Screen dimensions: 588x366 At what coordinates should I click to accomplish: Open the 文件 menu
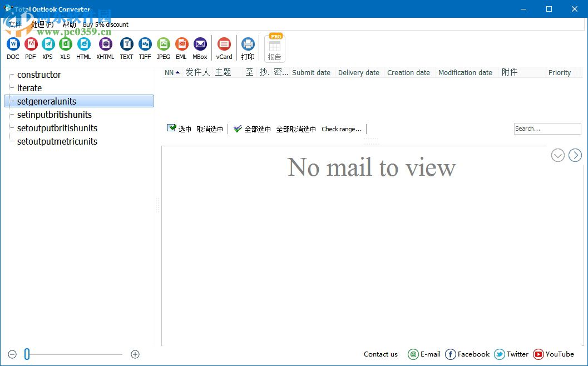(14, 24)
